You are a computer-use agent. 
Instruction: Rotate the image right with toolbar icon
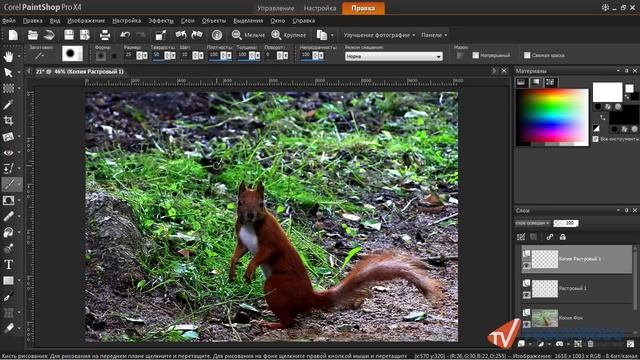tap(197, 35)
